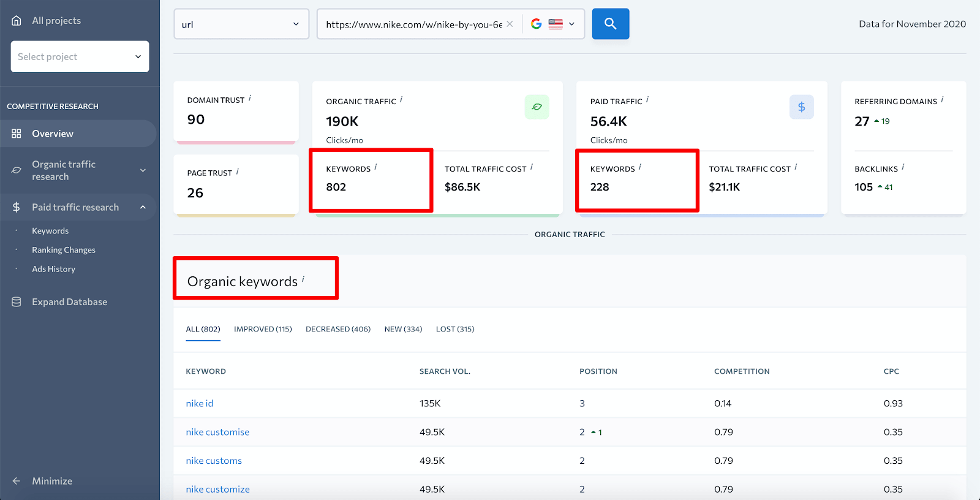The width and height of the screenshot is (980, 500).
Task: Click the Google search engine icon
Action: point(537,24)
